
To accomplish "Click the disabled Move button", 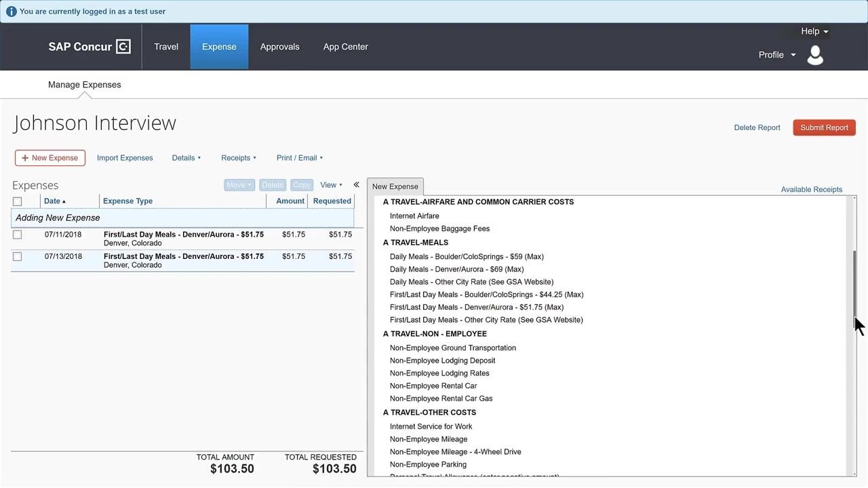I will 239,185.
